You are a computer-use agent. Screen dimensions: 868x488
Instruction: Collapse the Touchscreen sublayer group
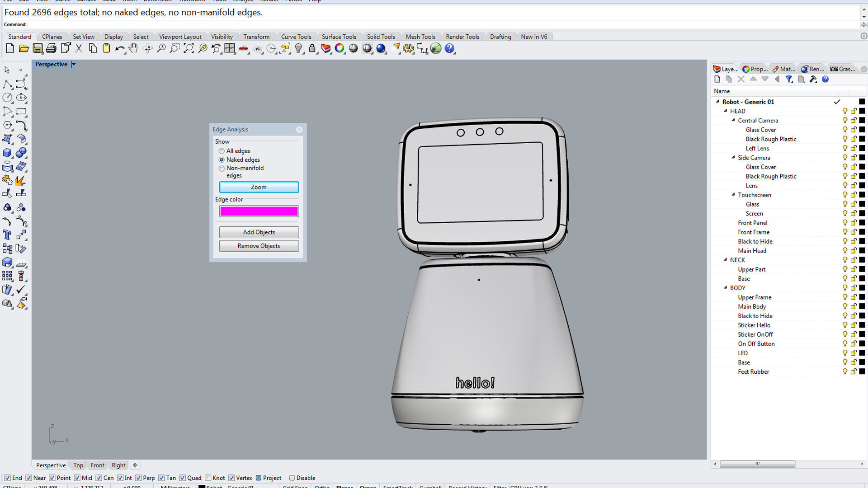pyautogui.click(x=733, y=195)
